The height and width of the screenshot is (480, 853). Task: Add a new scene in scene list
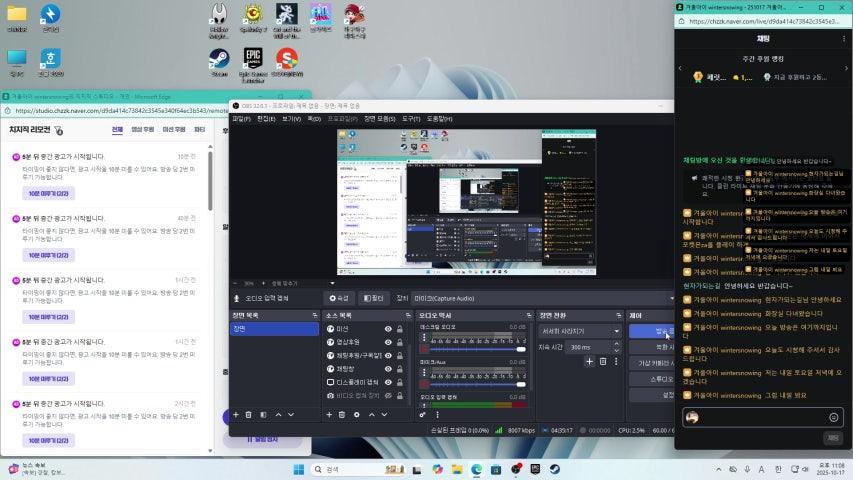(235, 414)
